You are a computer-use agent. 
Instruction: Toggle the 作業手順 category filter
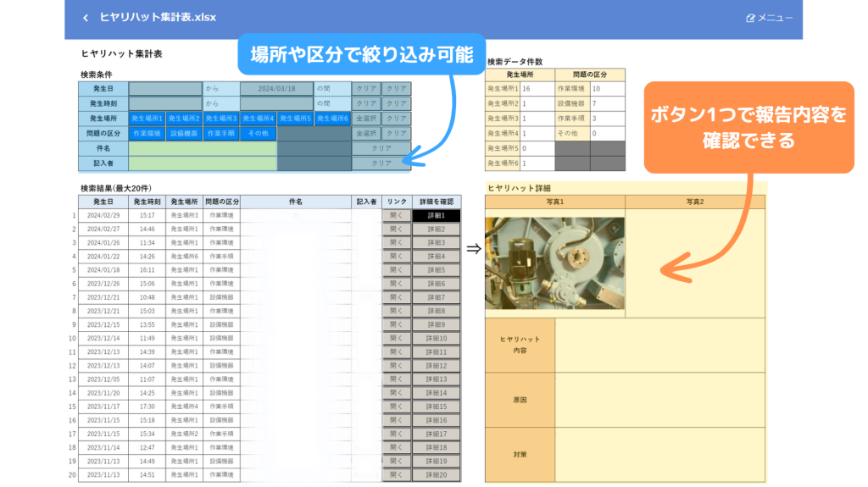(221, 133)
